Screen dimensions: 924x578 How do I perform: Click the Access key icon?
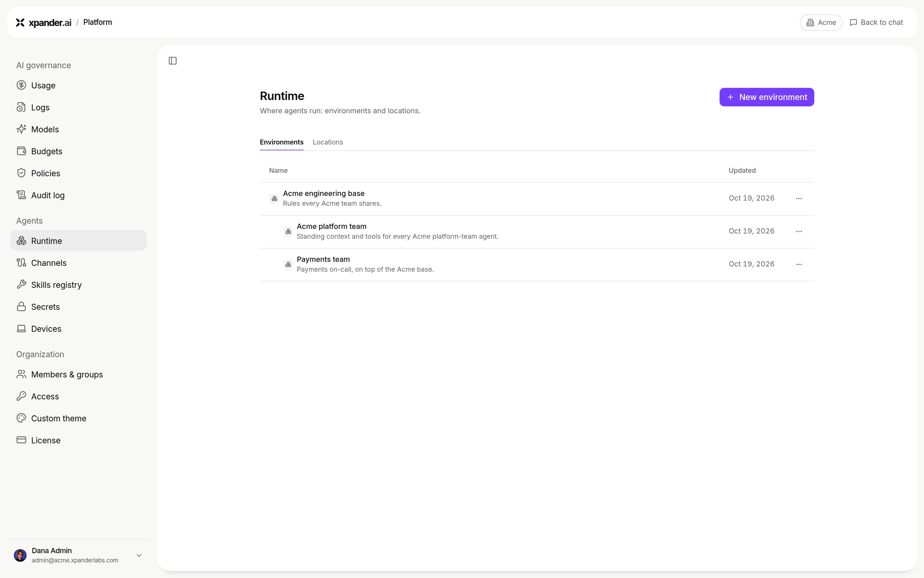coord(21,396)
